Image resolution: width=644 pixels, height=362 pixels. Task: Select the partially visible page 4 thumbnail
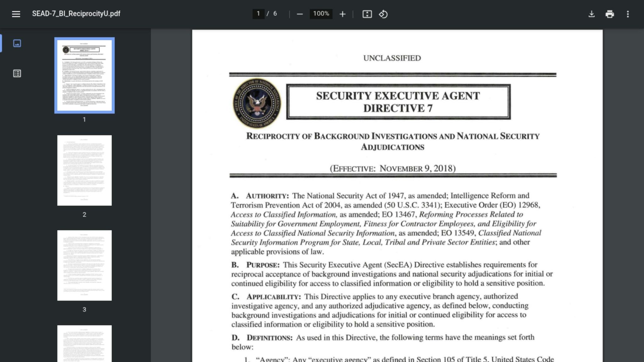(84, 343)
